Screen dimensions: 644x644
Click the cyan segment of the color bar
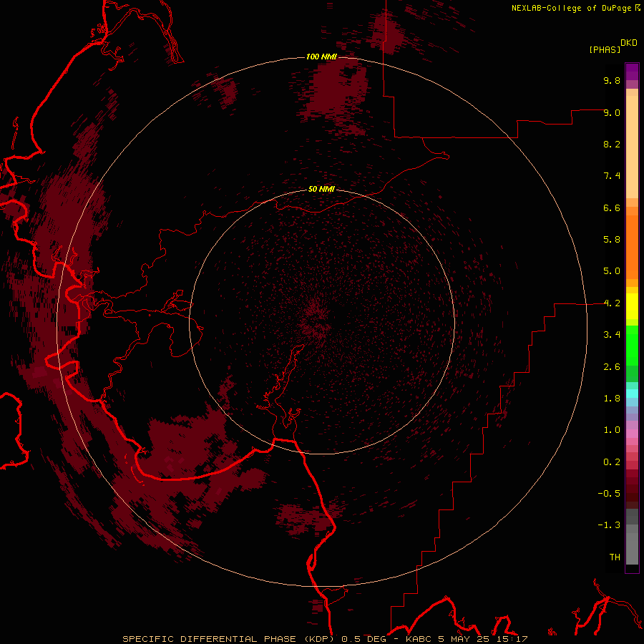[x=632, y=394]
